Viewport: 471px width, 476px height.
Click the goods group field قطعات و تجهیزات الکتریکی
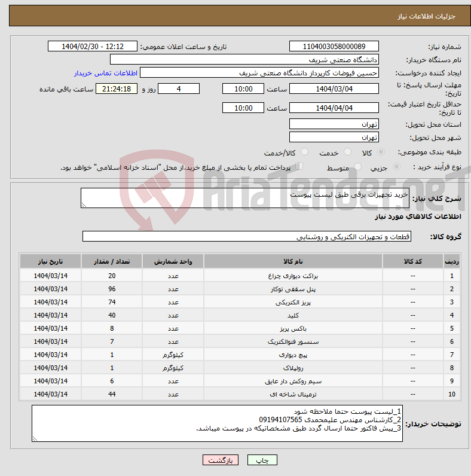(x=247, y=236)
